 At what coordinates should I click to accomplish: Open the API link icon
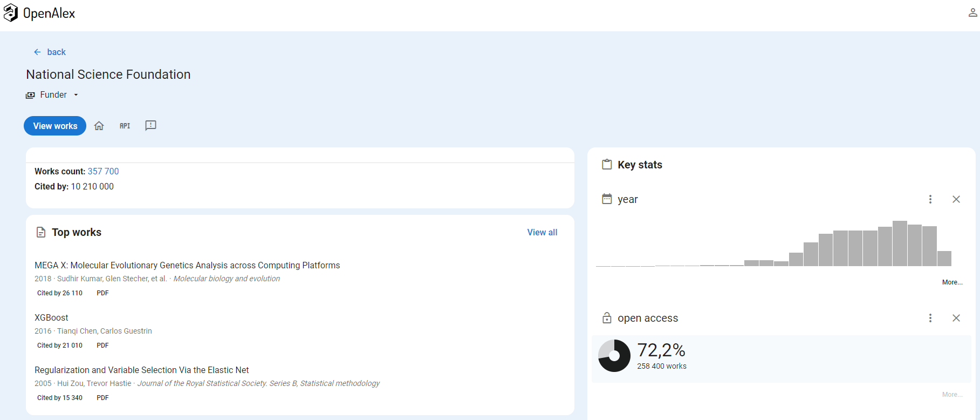pyautogui.click(x=125, y=126)
